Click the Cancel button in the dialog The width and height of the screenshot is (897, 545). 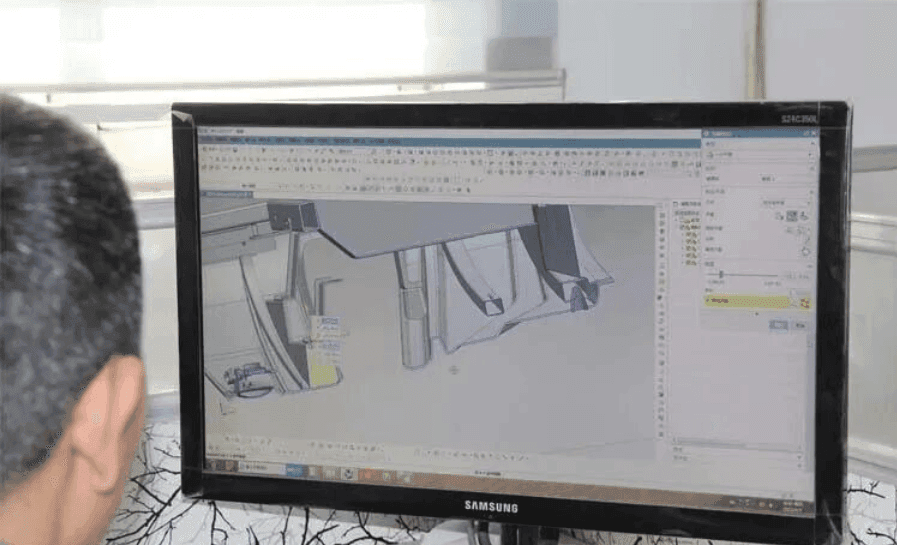coord(799,325)
